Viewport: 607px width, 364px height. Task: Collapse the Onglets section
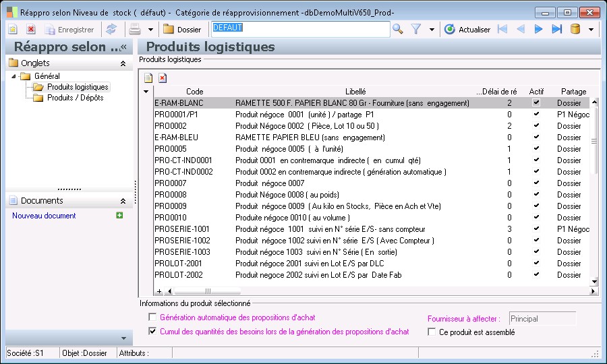click(123, 63)
